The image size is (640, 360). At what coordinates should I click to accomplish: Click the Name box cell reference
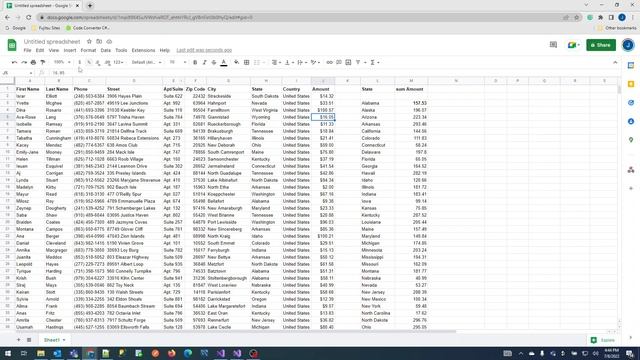coord(17,73)
